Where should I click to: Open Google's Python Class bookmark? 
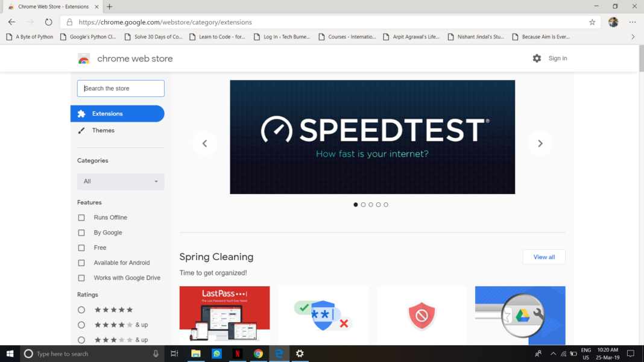point(88,37)
